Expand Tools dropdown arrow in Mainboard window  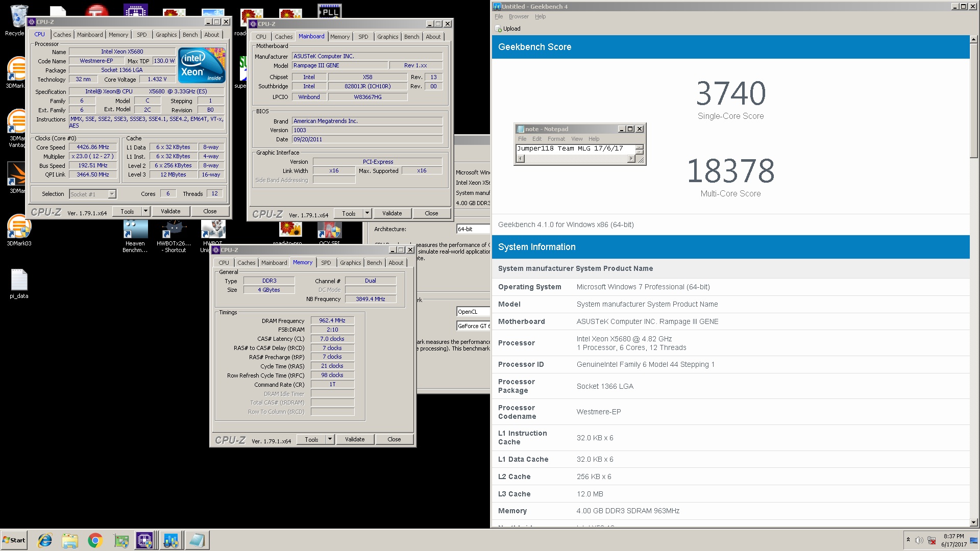(x=367, y=213)
